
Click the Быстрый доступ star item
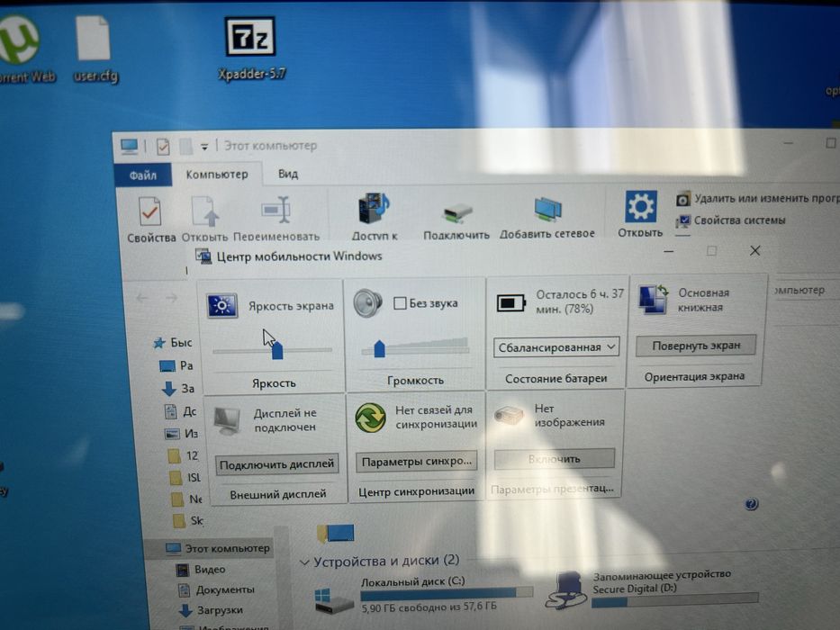pyautogui.click(x=173, y=342)
